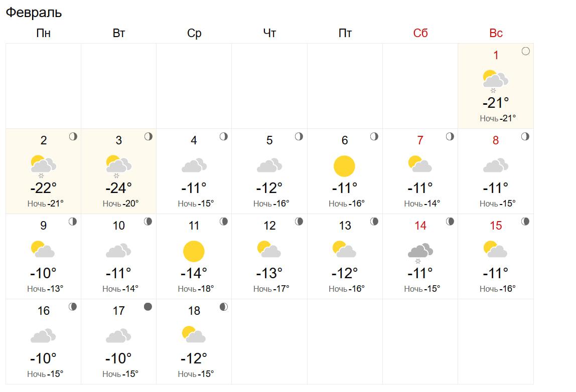Click the snow cloud icon on February 14
Image resolution: width=576 pixels, height=392 pixels.
click(420, 252)
